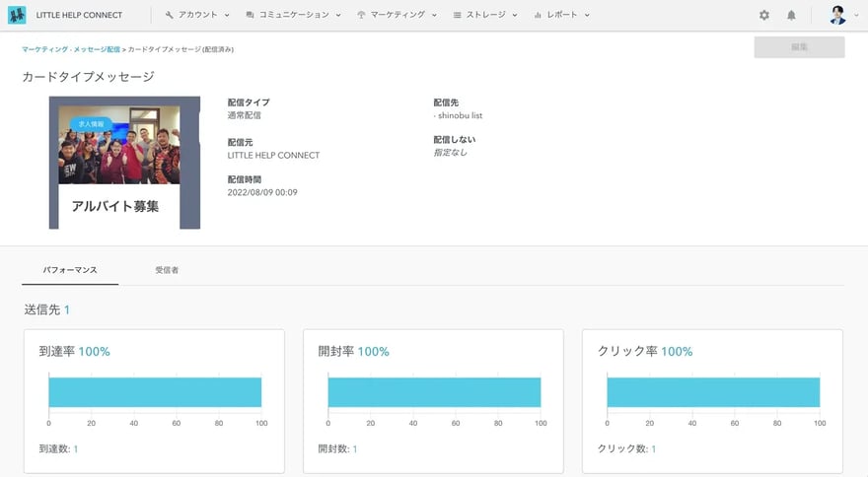Click the クリック率 bar chart

point(713,392)
